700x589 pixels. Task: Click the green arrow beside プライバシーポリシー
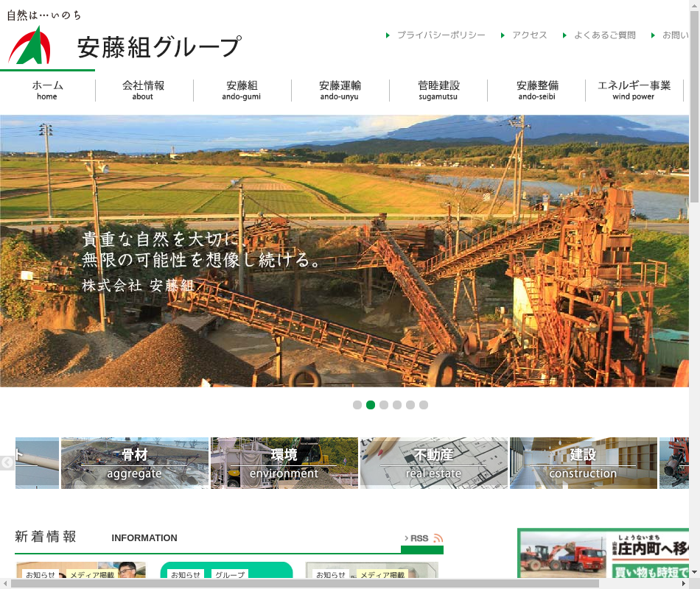[x=388, y=35]
